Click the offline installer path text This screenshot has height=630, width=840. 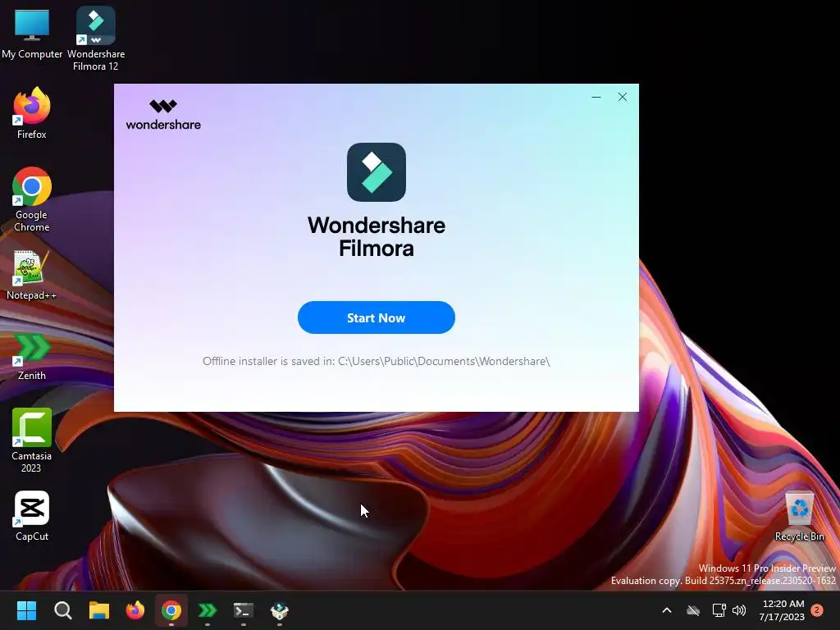click(376, 361)
